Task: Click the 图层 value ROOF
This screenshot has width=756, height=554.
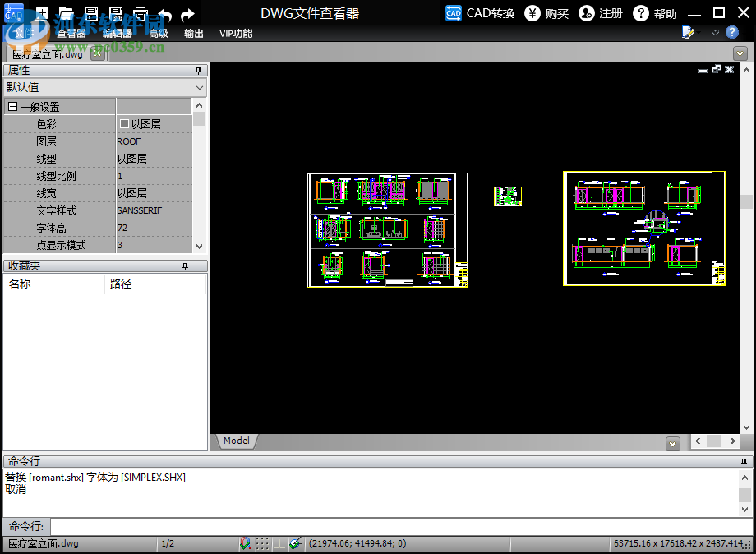Action: pos(129,141)
